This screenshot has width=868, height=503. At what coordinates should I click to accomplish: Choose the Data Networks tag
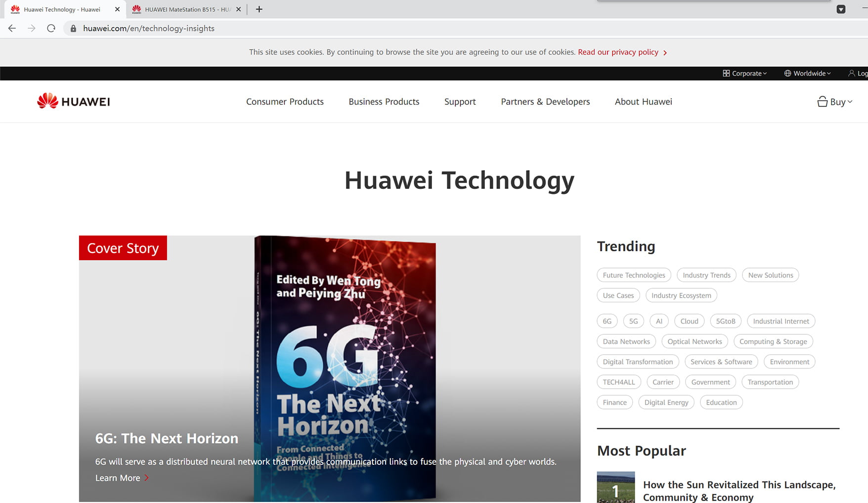point(626,341)
